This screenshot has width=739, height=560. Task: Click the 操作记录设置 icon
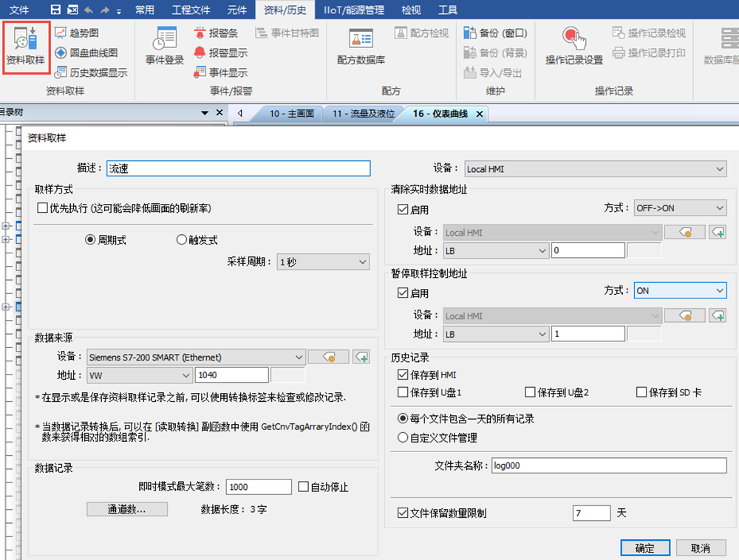point(573,46)
